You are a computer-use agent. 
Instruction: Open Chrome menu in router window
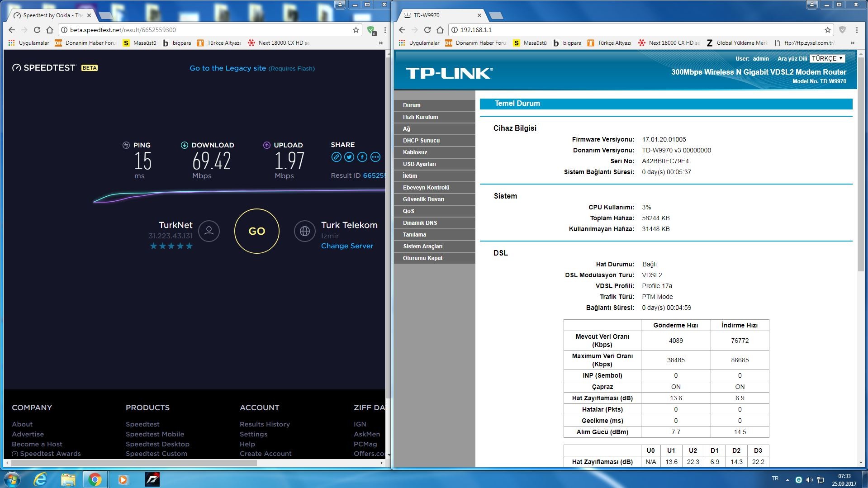857,30
